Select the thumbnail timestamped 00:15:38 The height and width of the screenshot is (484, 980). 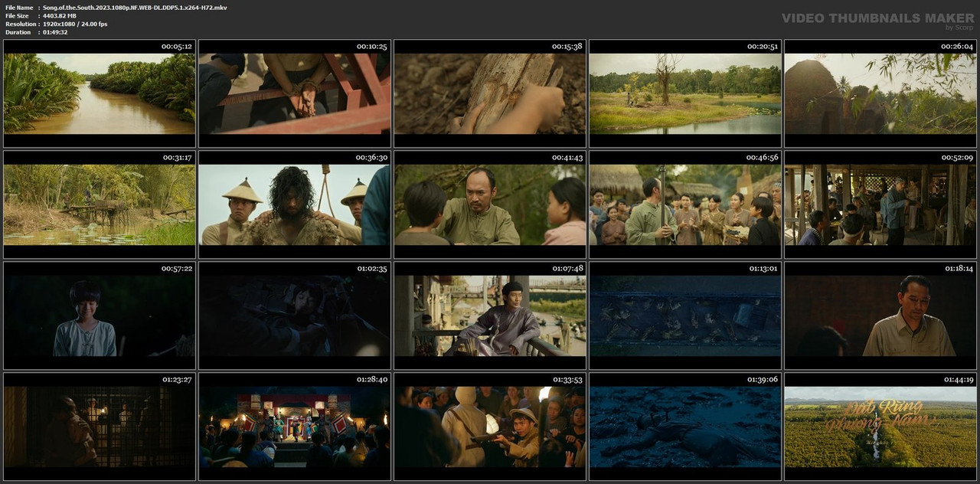click(x=490, y=93)
